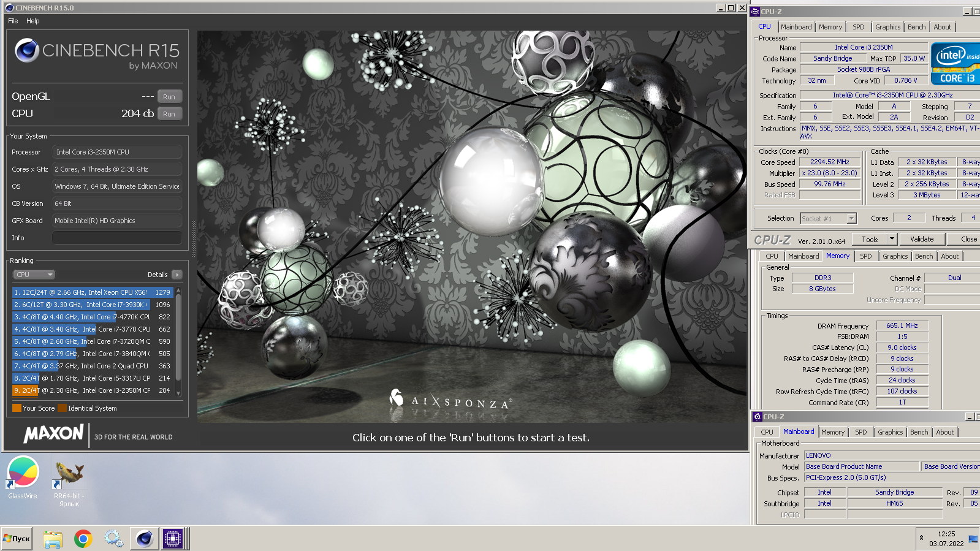The image size is (980, 551).
Task: Open the GlassWire desktop shortcut
Action: point(23,478)
